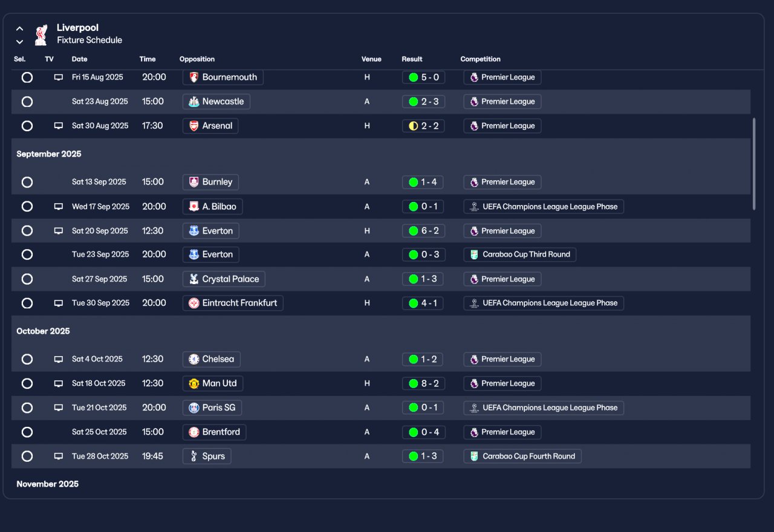Screen dimensions: 774x532
Task: Click the Newcastle club badge
Action: [194, 102]
